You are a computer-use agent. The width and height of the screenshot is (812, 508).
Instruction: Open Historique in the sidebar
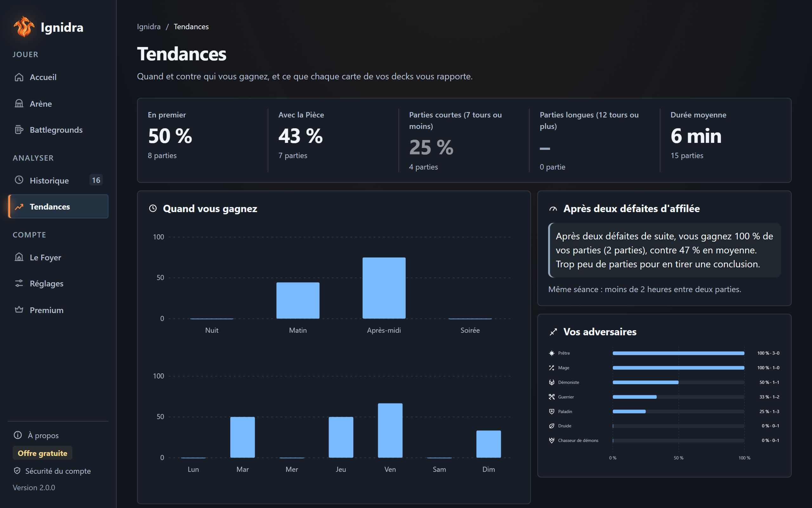point(58,180)
